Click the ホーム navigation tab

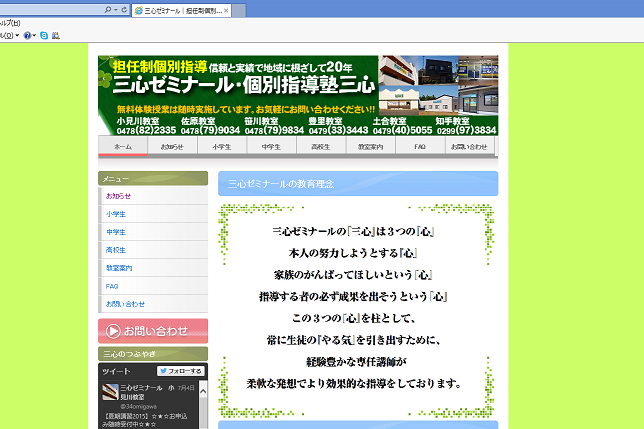point(123,147)
